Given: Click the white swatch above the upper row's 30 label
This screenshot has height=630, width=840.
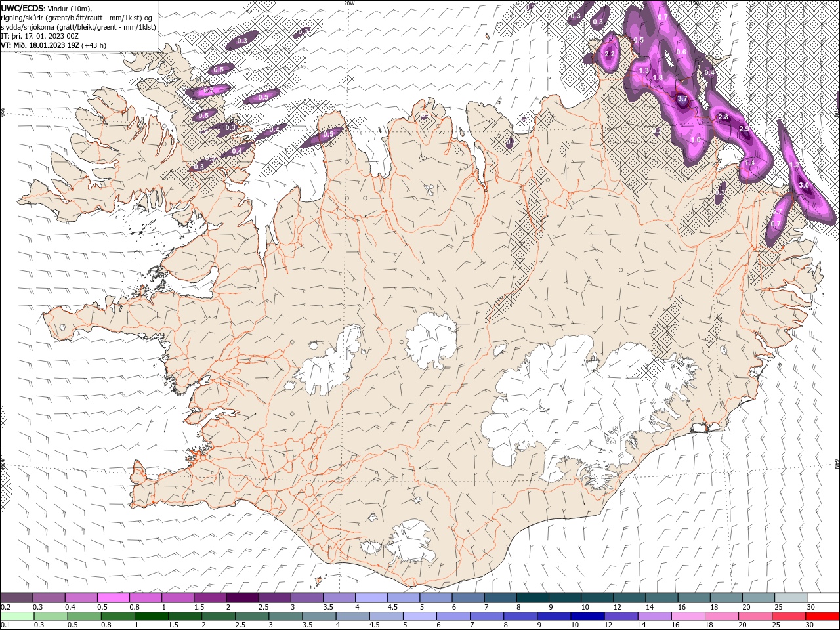Looking at the screenshot, I should (823, 597).
